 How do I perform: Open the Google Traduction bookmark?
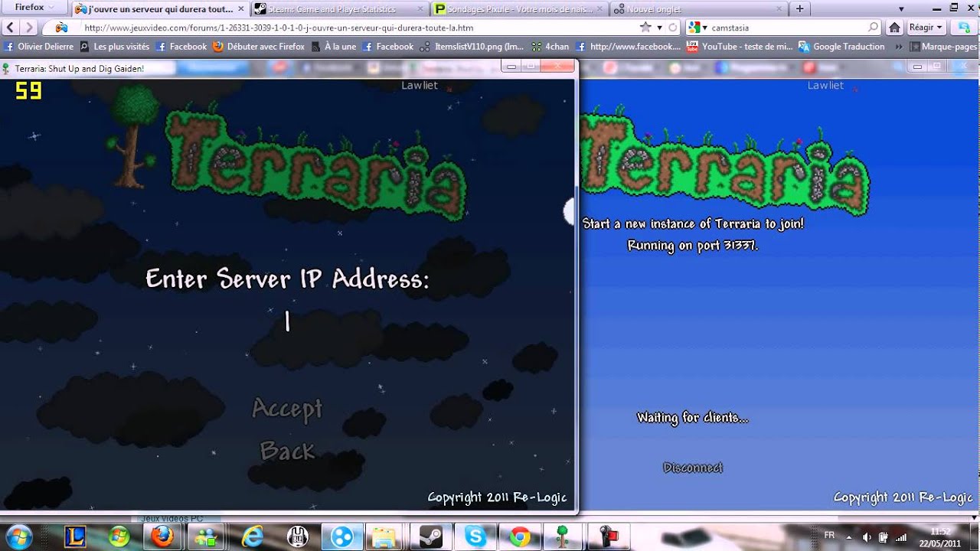(x=841, y=47)
